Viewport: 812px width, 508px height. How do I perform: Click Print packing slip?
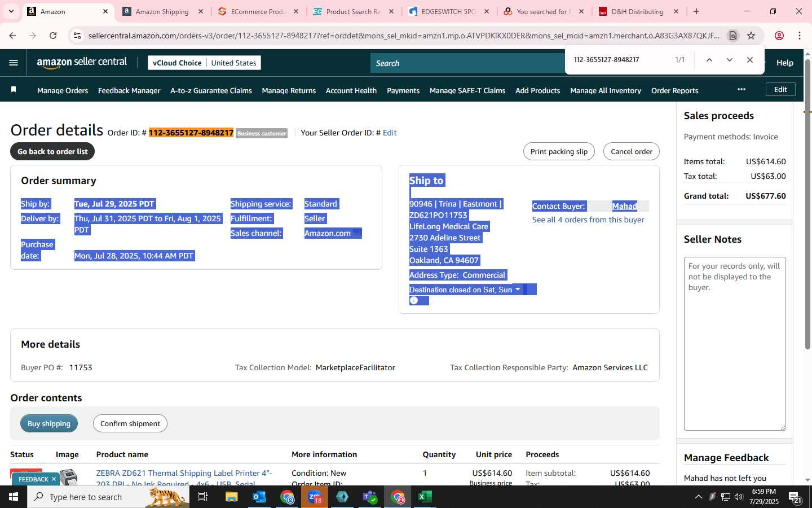click(x=559, y=151)
